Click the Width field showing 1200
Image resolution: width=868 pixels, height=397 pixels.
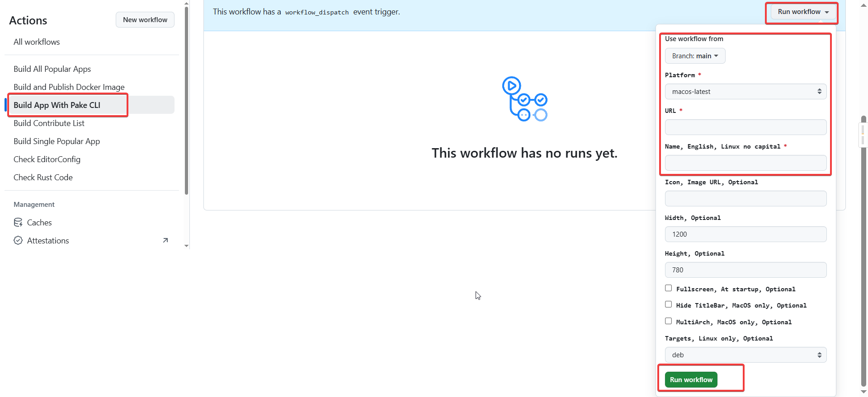[x=745, y=234]
